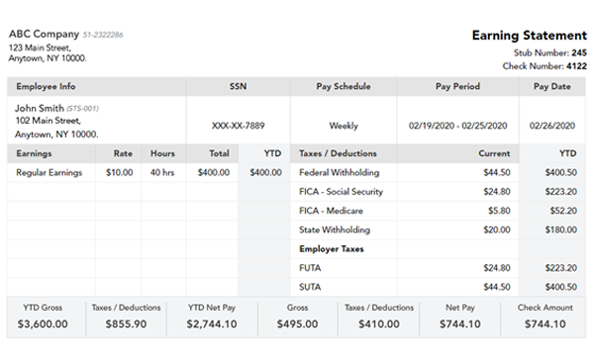The image size is (594, 364).
Task: Click the Check Amount summary label
Action: (545, 308)
